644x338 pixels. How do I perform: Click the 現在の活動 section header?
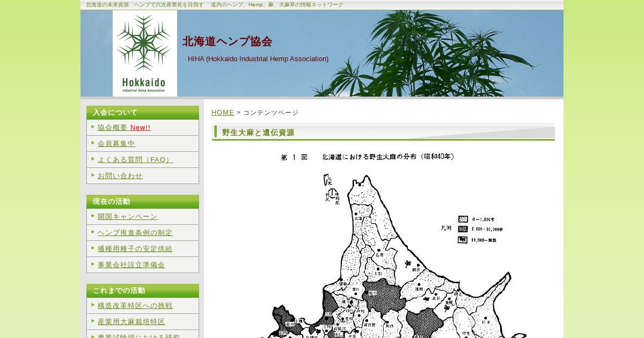(x=143, y=202)
